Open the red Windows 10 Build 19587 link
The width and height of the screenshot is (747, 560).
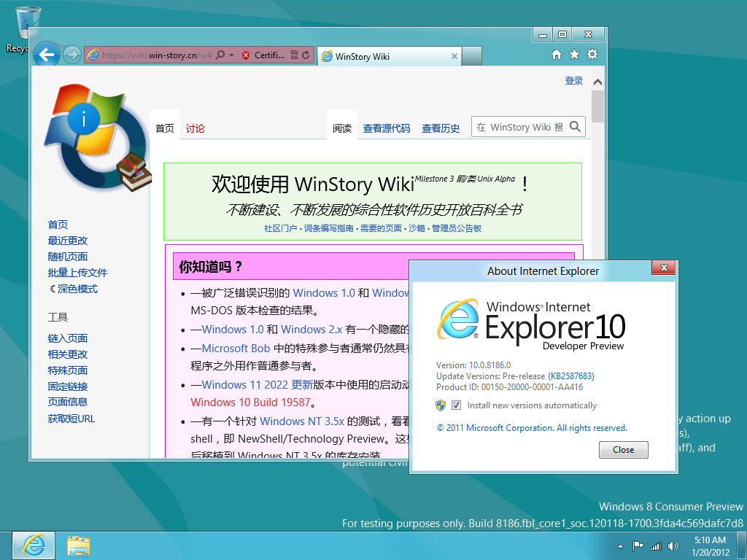point(251,402)
